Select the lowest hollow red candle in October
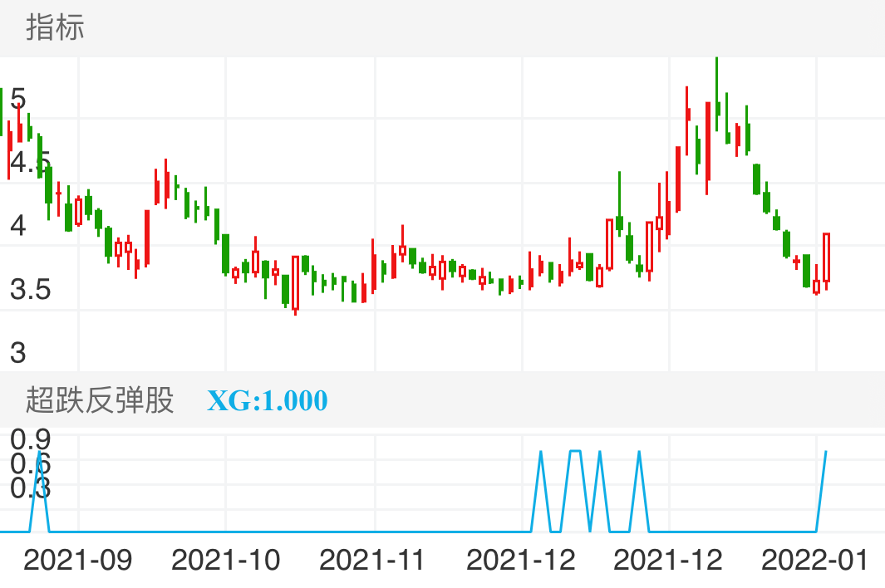 295,282
